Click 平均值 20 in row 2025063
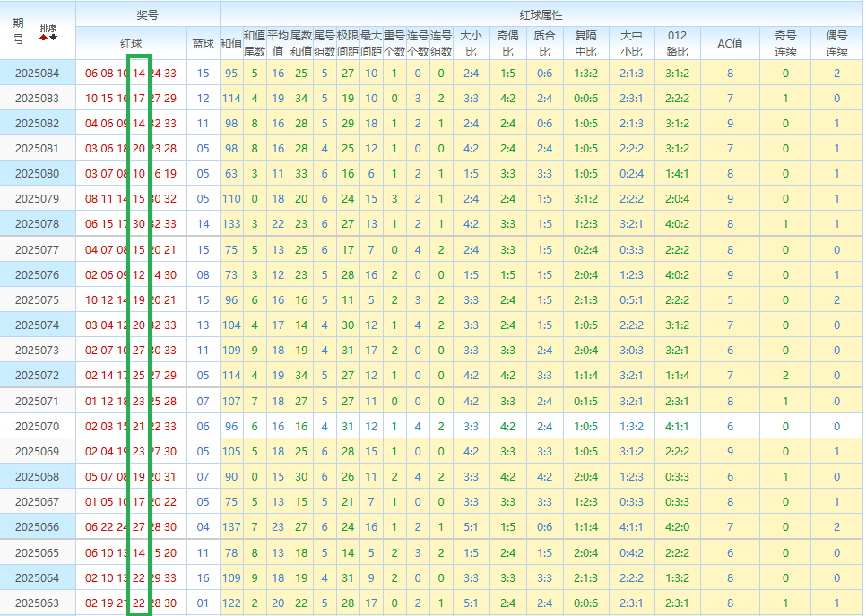The width and height of the screenshot is (866, 616). point(278,603)
